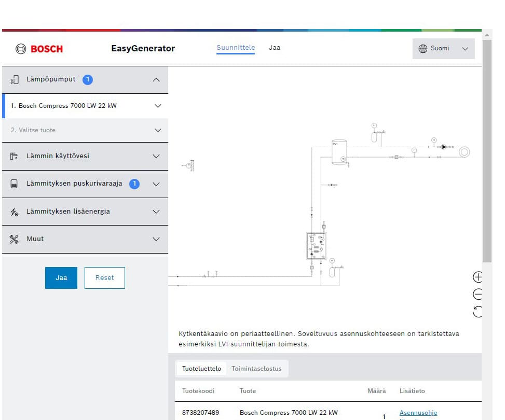Click the page vertical scrollbar
The image size is (505, 420).
487,151
